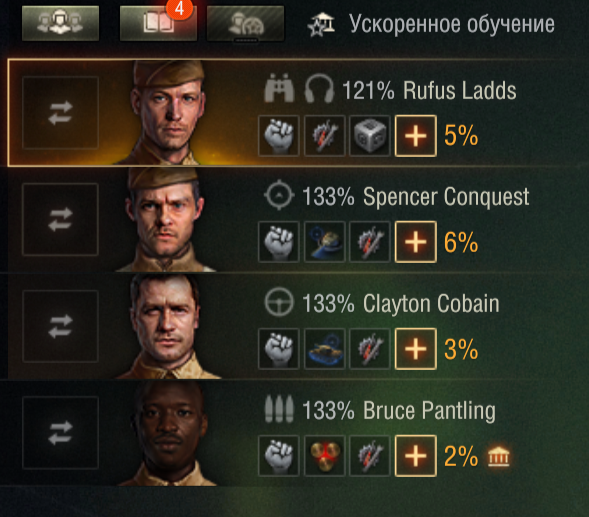Swap crew member Spencer Conquest

(60, 219)
